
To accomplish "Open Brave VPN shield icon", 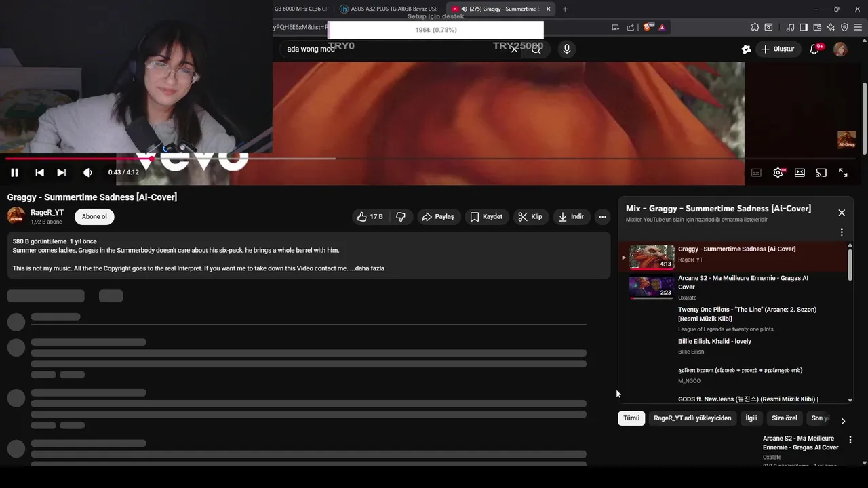I will tap(844, 27).
